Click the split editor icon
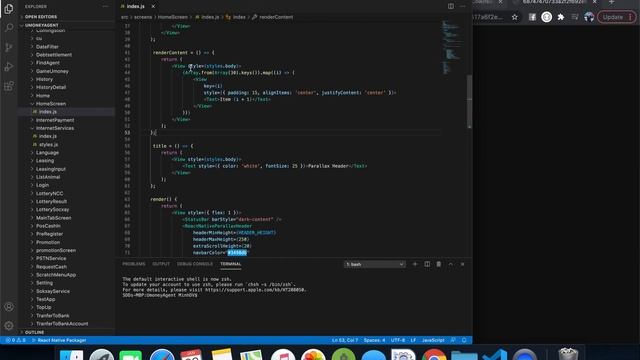This screenshot has width=640, height=360. (x=451, y=6)
